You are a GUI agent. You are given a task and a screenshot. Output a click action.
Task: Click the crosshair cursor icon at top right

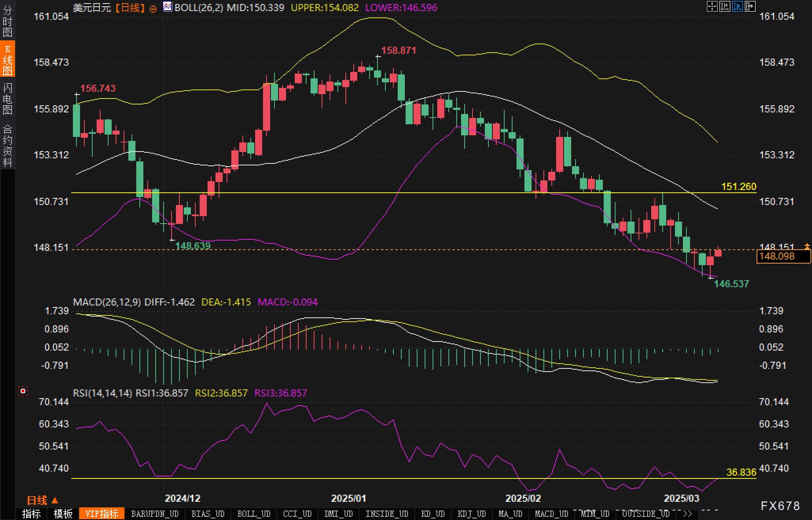click(x=712, y=6)
